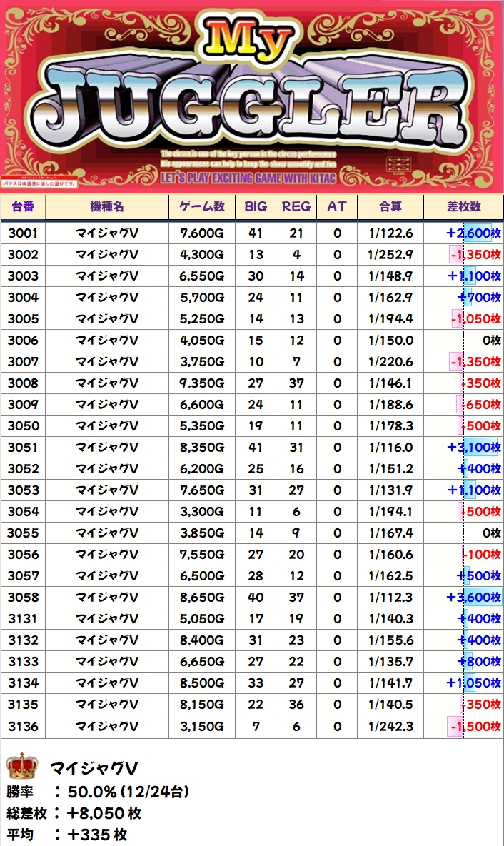Click the 1/242.3 combined probability cell
This screenshot has width=504, height=846.
tap(390, 726)
